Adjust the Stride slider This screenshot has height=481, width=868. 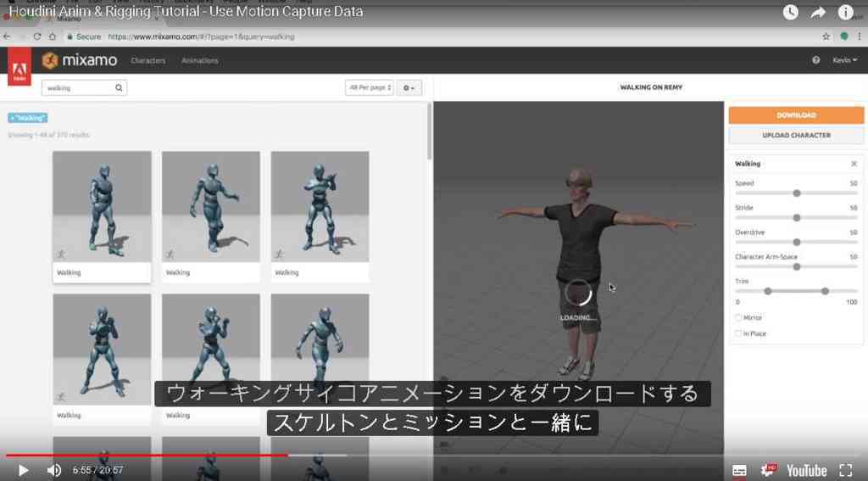tap(797, 218)
